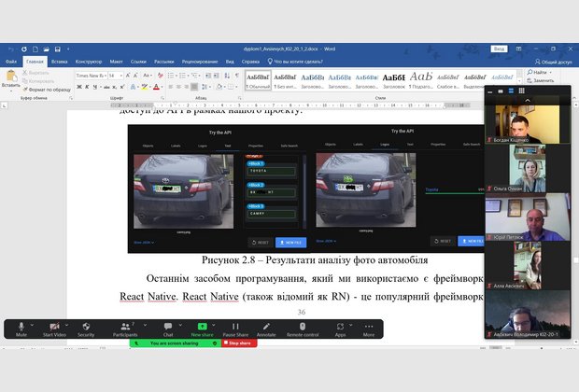This screenshot has width=579, height=392.
Task: Open Annotate pencil tool
Action: (266, 328)
